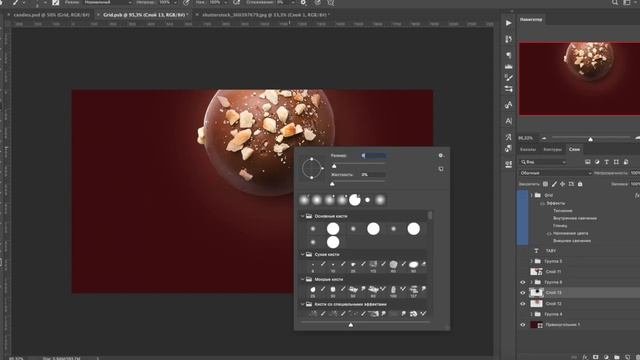The image size is (640, 360).
Task: Open the Paragraph panel icon in side dock
Action: (x=509, y=55)
